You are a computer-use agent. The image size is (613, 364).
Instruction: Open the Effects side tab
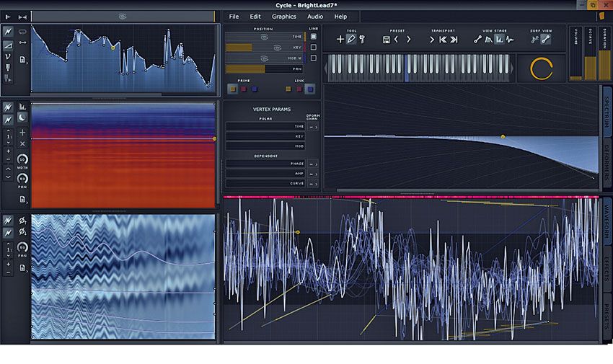pyautogui.click(x=606, y=269)
